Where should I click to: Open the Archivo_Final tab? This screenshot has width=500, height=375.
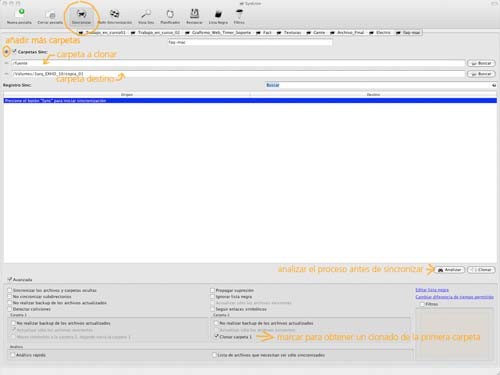(347, 33)
